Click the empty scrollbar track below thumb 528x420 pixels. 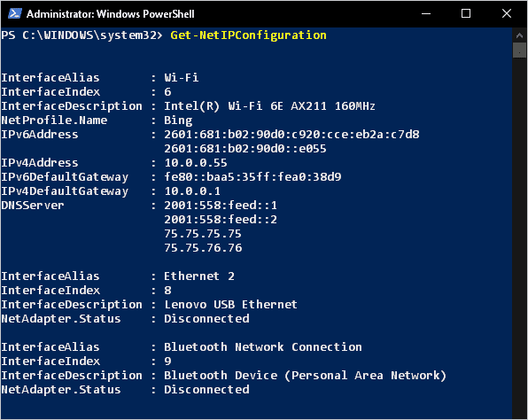tap(519, 236)
